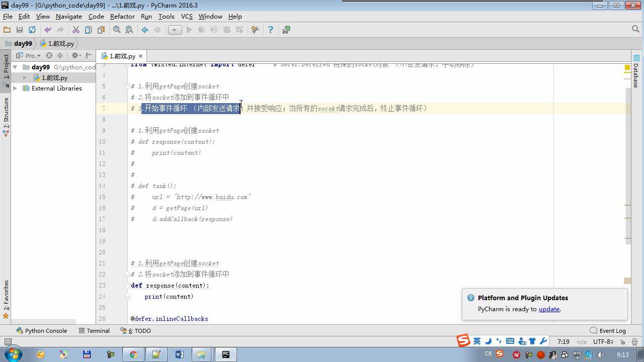Expand the External Libraries node
Viewport: 644px width, 362px height.
[x=15, y=88]
